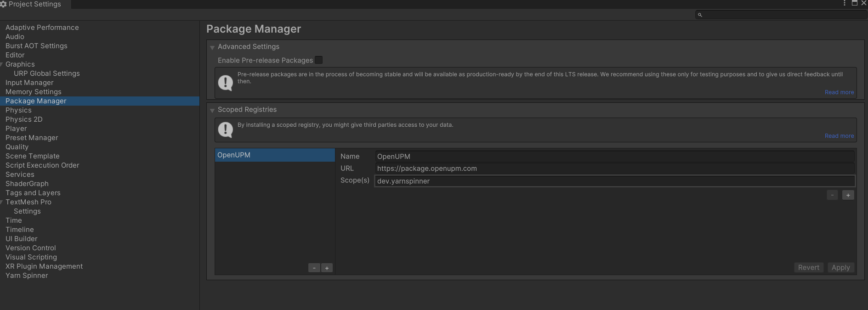Collapse the Scoped Registries section

pyautogui.click(x=212, y=110)
